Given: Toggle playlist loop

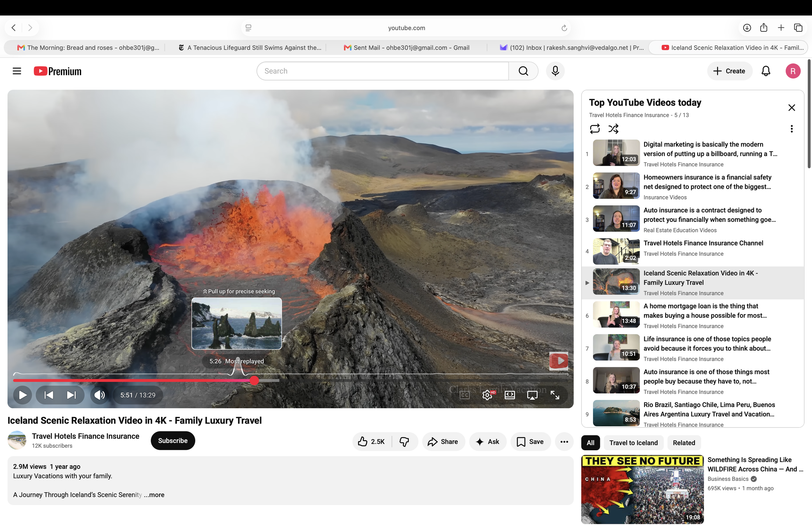Looking at the screenshot, I should (x=595, y=129).
